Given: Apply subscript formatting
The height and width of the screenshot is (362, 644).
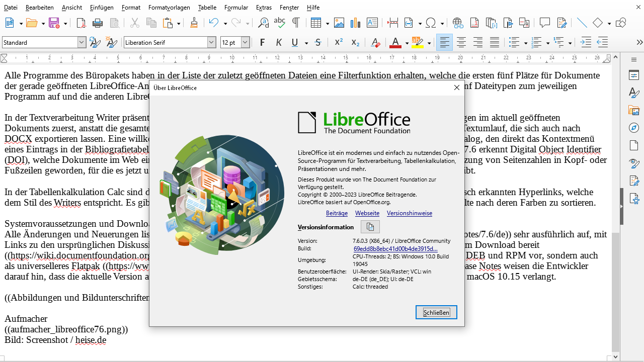Looking at the screenshot, I should click(355, 43).
